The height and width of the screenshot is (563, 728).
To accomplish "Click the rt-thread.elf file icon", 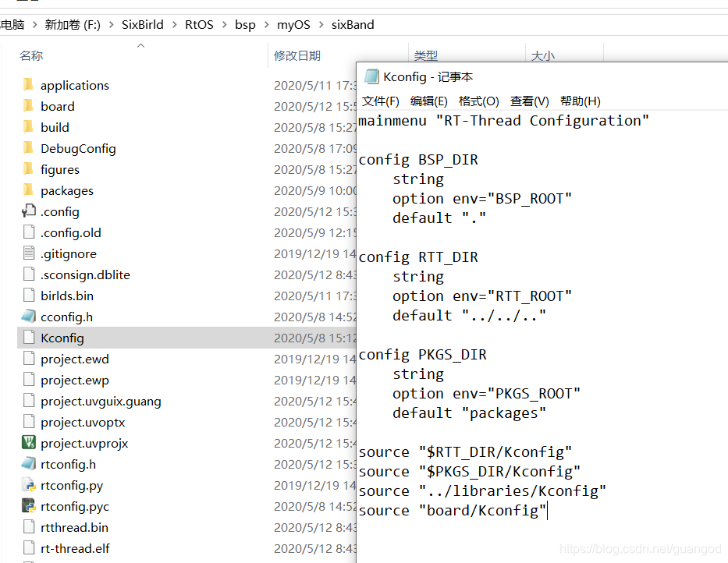I will (29, 548).
